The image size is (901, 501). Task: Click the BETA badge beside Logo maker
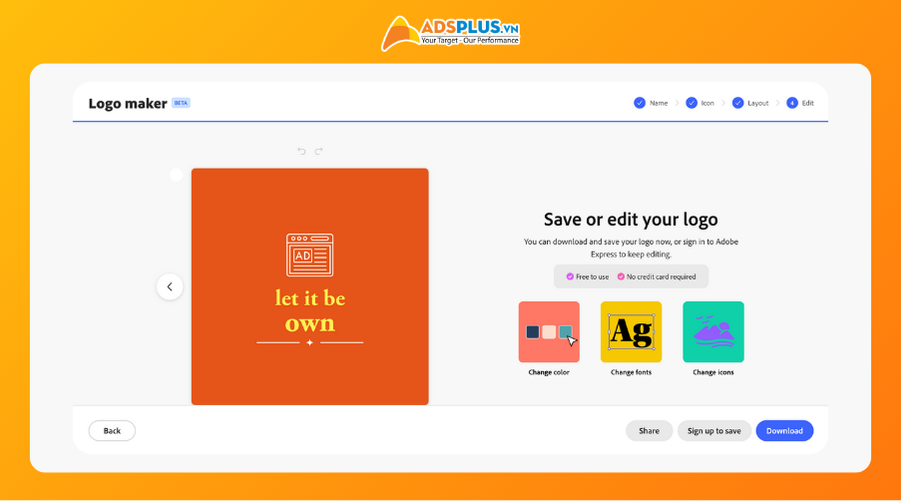(181, 103)
